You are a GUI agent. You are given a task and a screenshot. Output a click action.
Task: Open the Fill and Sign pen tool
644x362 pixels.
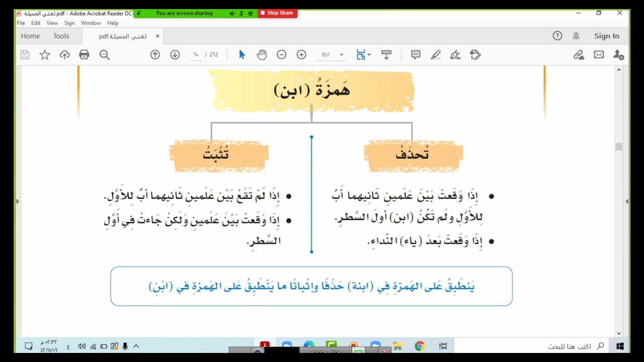(455, 55)
